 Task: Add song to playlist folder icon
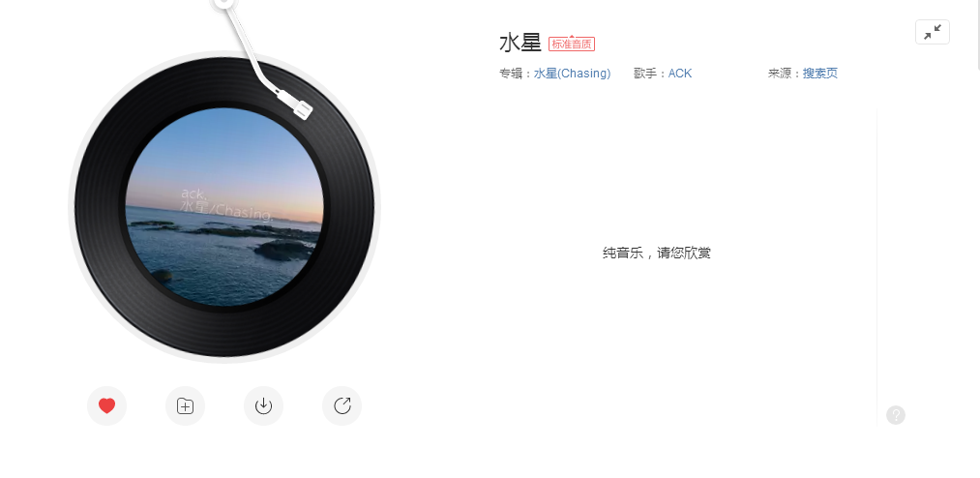[185, 406]
